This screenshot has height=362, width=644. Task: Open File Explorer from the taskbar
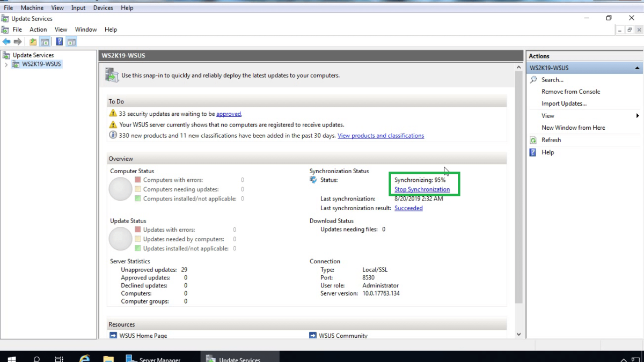tap(108, 359)
